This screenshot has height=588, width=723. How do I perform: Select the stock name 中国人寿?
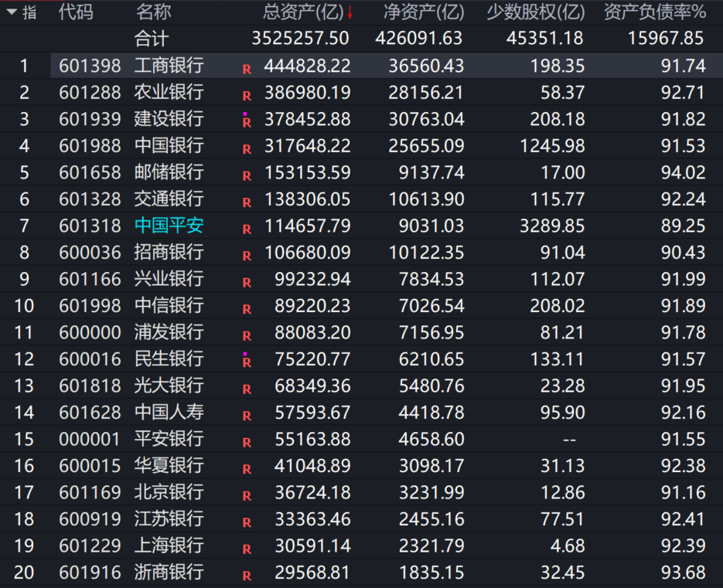[x=169, y=413]
